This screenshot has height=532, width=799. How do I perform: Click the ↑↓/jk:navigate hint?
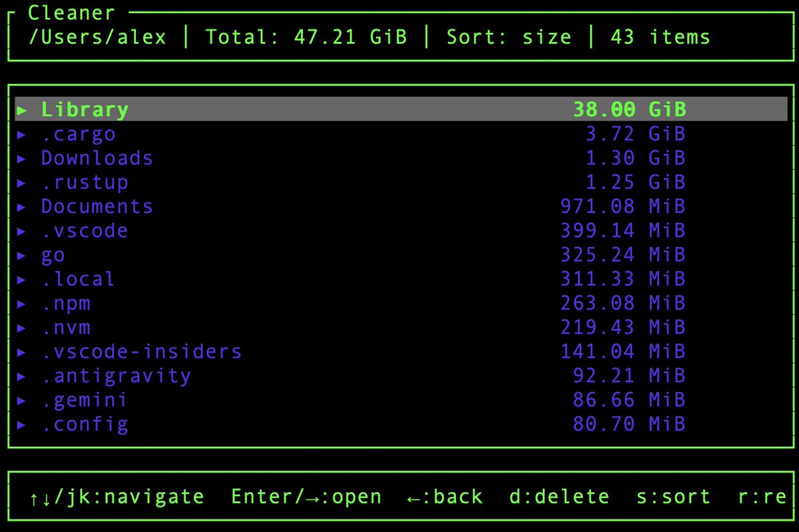point(117,497)
